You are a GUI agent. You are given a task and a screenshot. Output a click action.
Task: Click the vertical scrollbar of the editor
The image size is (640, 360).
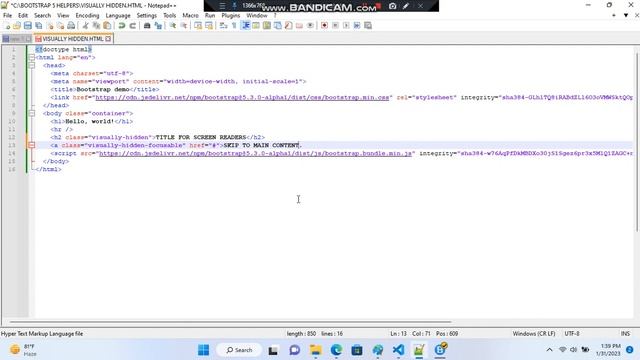tap(636, 141)
